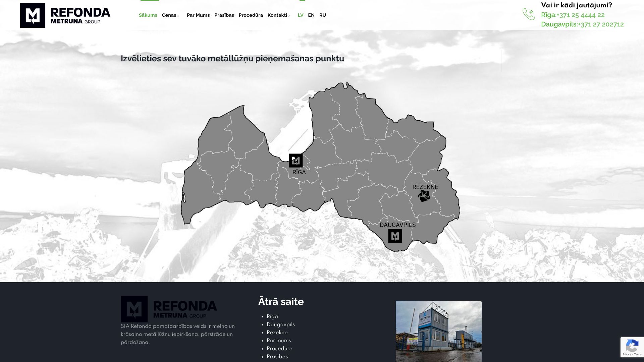Click the Refonda logo in the header
The height and width of the screenshot is (362, 644).
pyautogui.click(x=65, y=15)
